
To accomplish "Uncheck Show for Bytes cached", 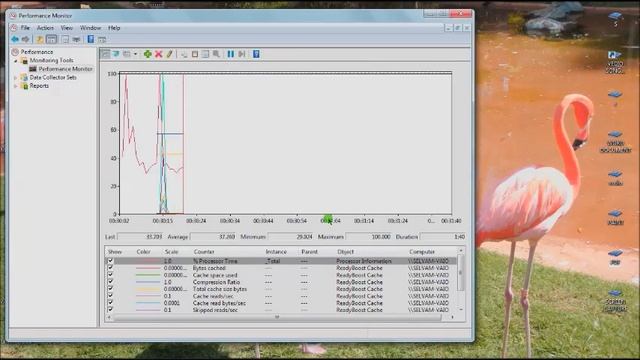I will [x=110, y=268].
